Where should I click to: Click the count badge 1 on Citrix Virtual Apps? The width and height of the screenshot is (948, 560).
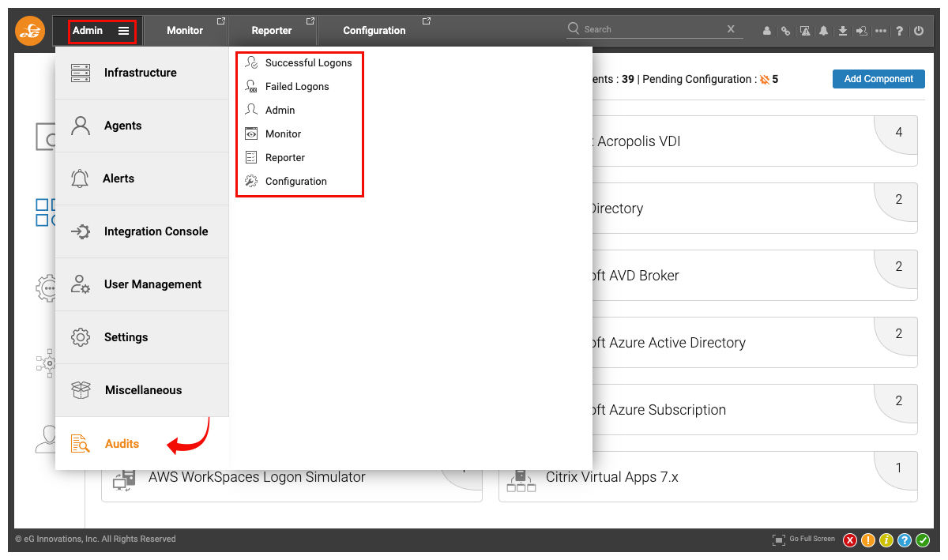click(898, 468)
